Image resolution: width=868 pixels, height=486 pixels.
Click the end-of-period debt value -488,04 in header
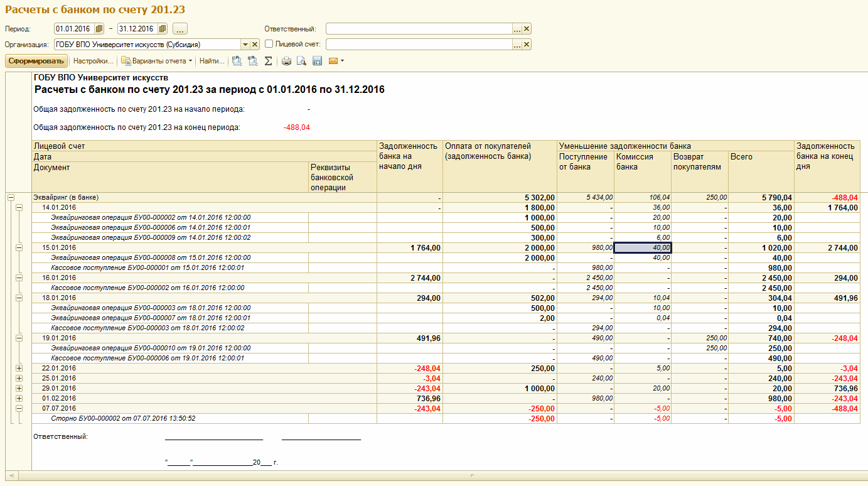pyautogui.click(x=296, y=127)
